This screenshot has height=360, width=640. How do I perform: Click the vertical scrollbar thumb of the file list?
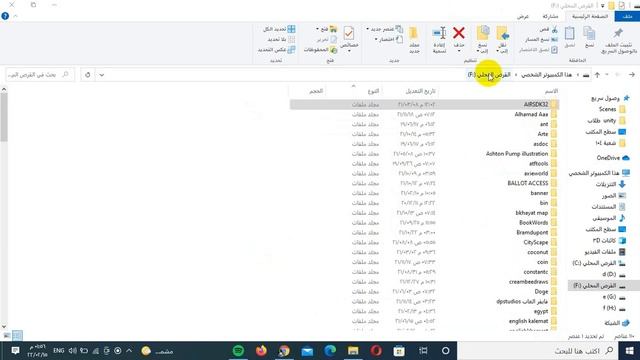point(4,117)
